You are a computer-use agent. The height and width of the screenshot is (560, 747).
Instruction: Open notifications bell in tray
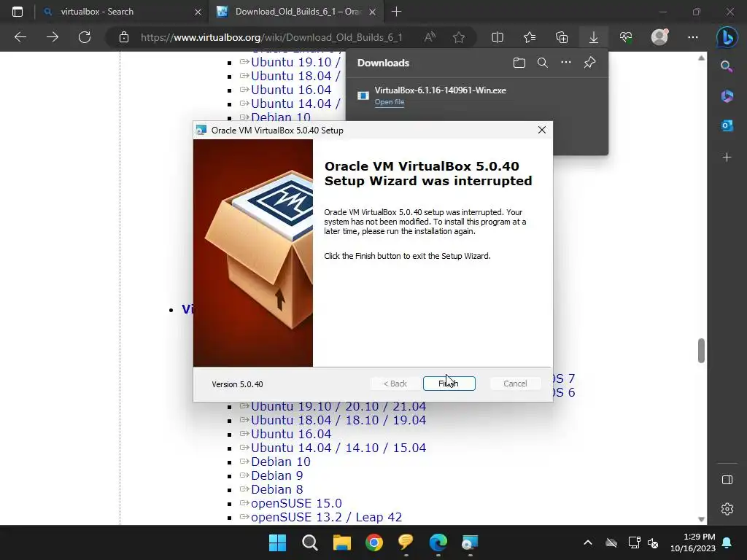[727, 542]
